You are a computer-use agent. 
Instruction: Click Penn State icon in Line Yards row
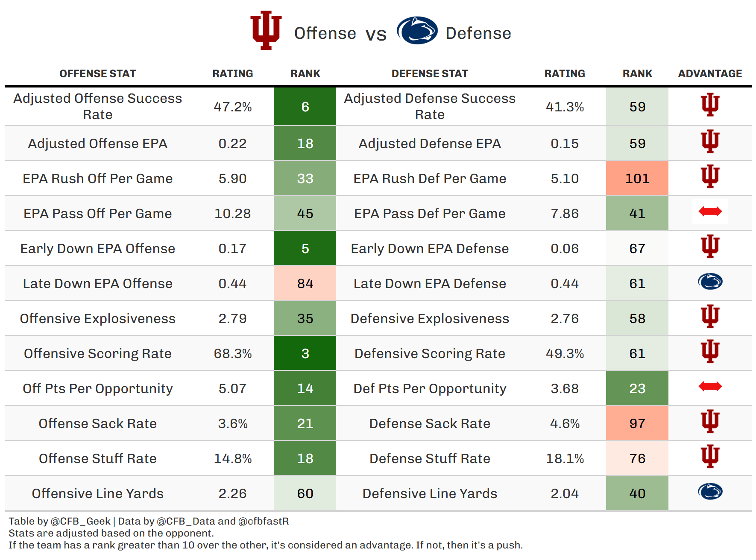pyautogui.click(x=710, y=492)
